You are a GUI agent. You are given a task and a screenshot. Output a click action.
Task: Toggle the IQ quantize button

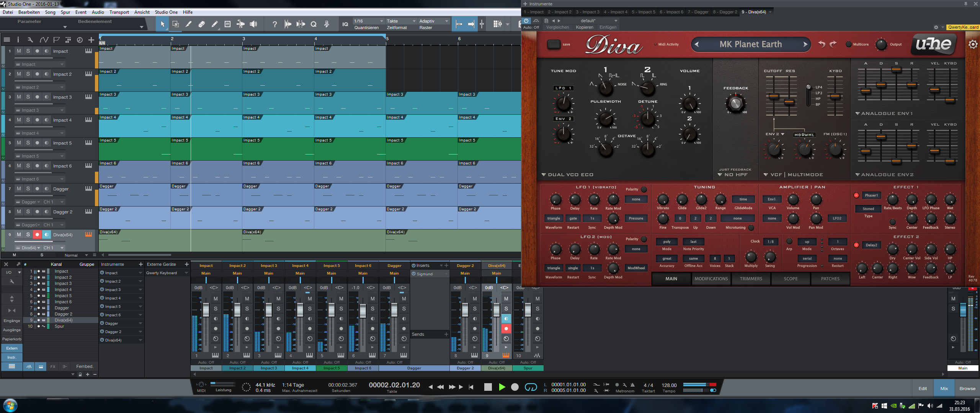click(x=345, y=24)
